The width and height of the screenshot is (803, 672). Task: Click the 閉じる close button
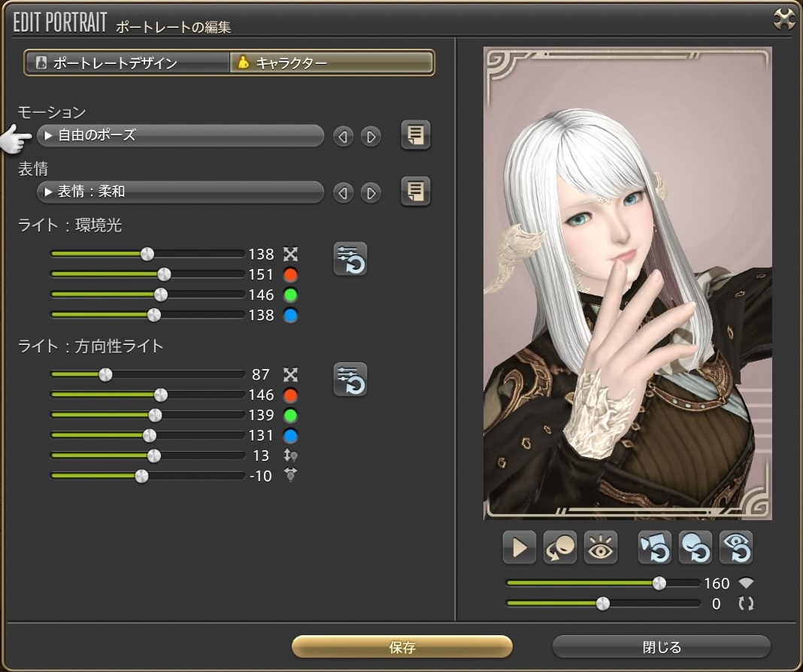[x=662, y=647]
